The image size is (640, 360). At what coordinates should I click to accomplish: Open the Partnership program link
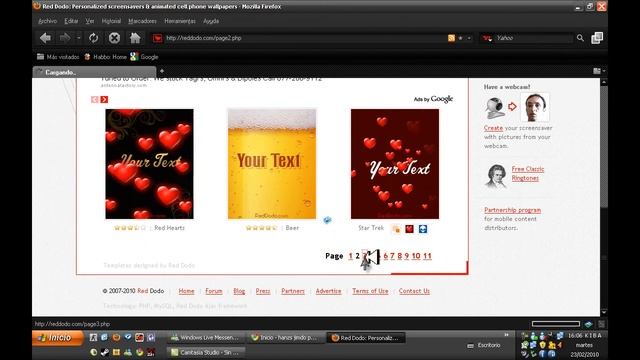click(512, 210)
